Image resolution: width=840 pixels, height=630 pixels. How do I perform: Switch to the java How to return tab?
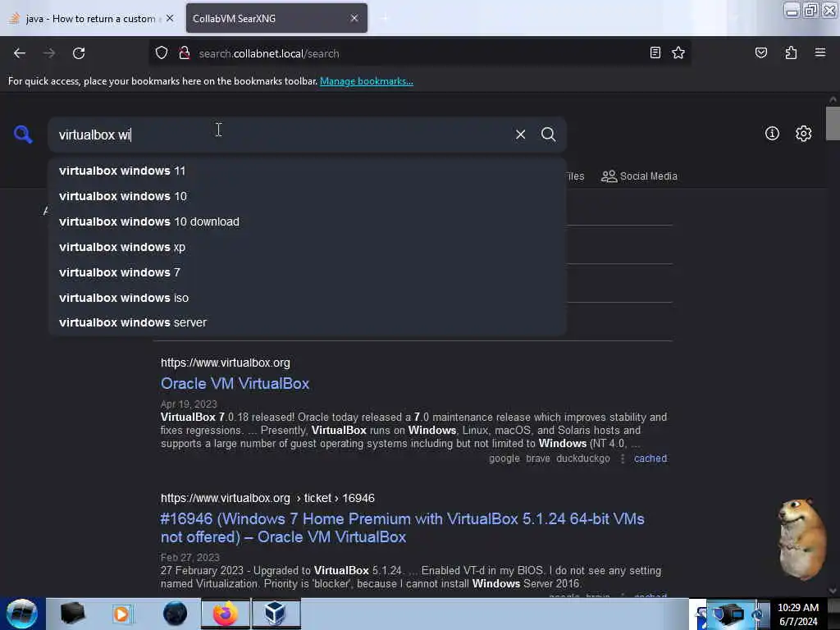click(90, 18)
